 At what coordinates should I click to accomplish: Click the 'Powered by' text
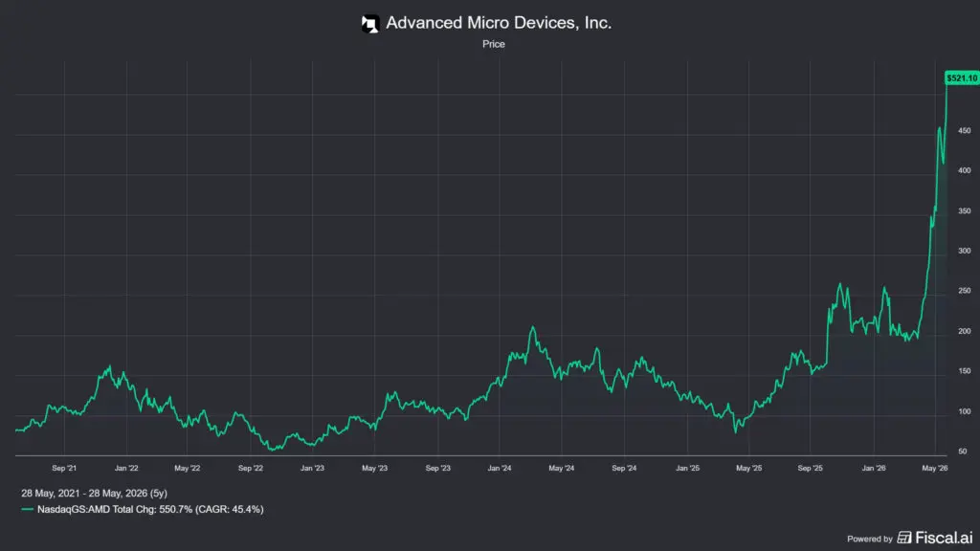(869, 539)
